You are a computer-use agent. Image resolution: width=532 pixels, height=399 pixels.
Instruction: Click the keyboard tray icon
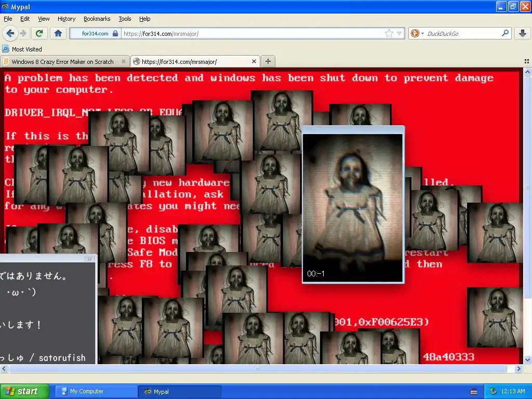pyautogui.click(x=474, y=392)
